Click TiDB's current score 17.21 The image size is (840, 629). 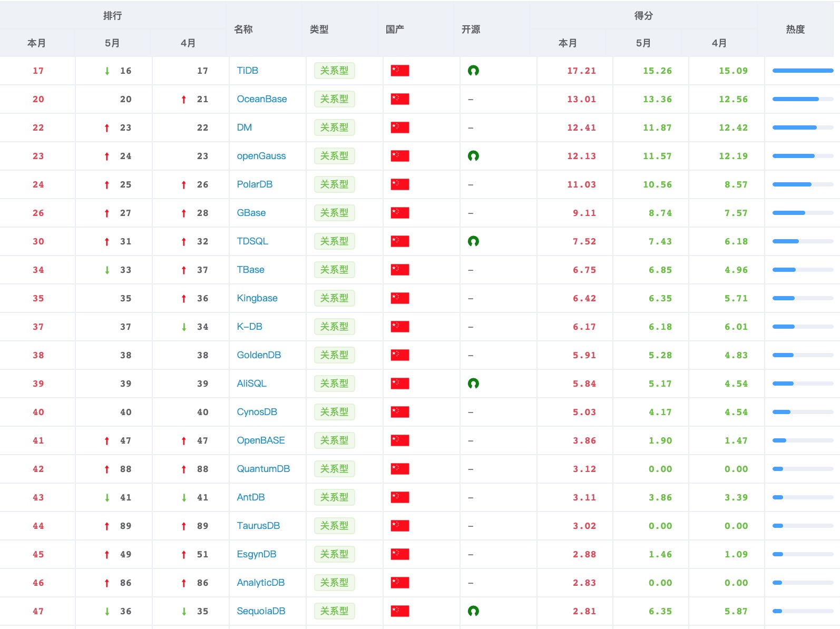582,71
